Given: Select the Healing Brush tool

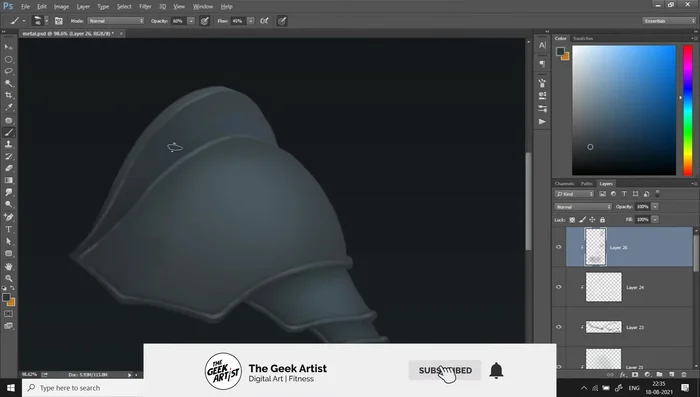Looking at the screenshot, I should [x=8, y=120].
